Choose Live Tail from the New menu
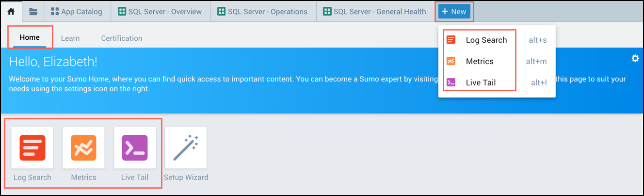The width and height of the screenshot is (644, 196). [x=481, y=82]
